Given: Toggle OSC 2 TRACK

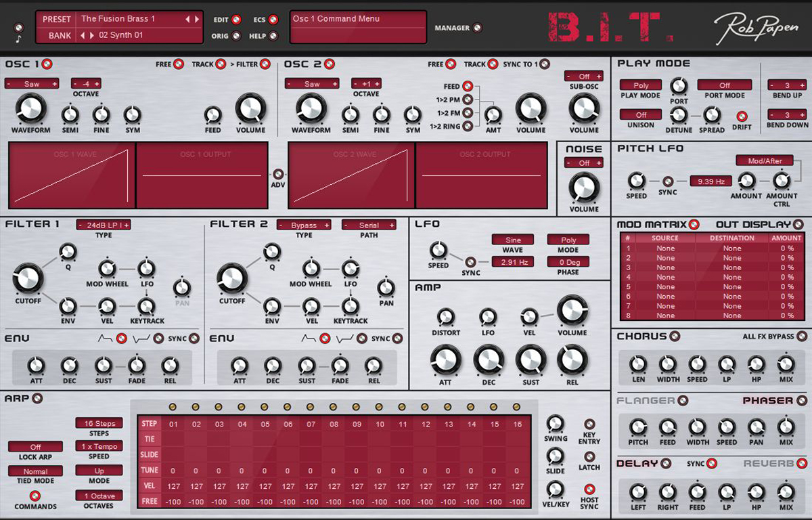Looking at the screenshot, I should (493, 64).
